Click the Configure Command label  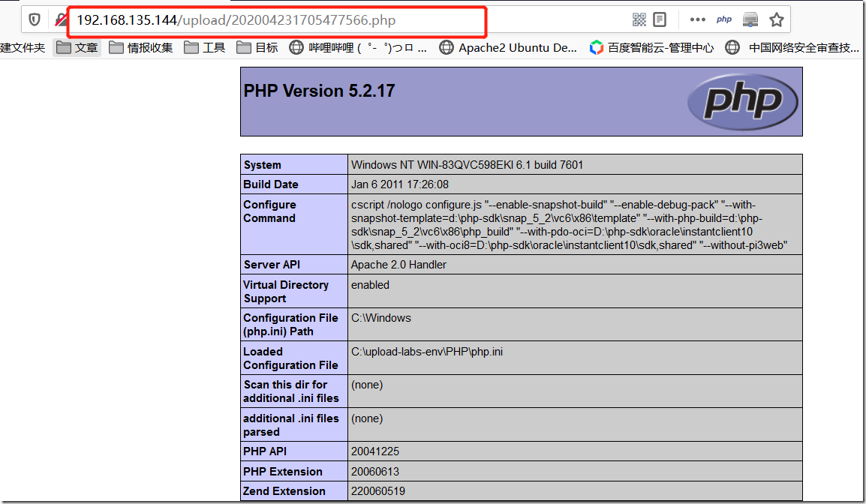(269, 211)
